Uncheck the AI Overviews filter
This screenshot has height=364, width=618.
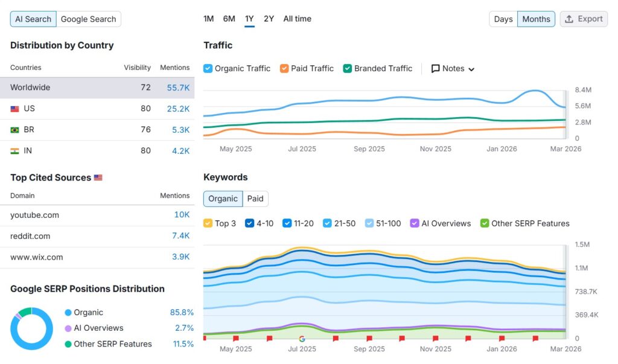415,223
